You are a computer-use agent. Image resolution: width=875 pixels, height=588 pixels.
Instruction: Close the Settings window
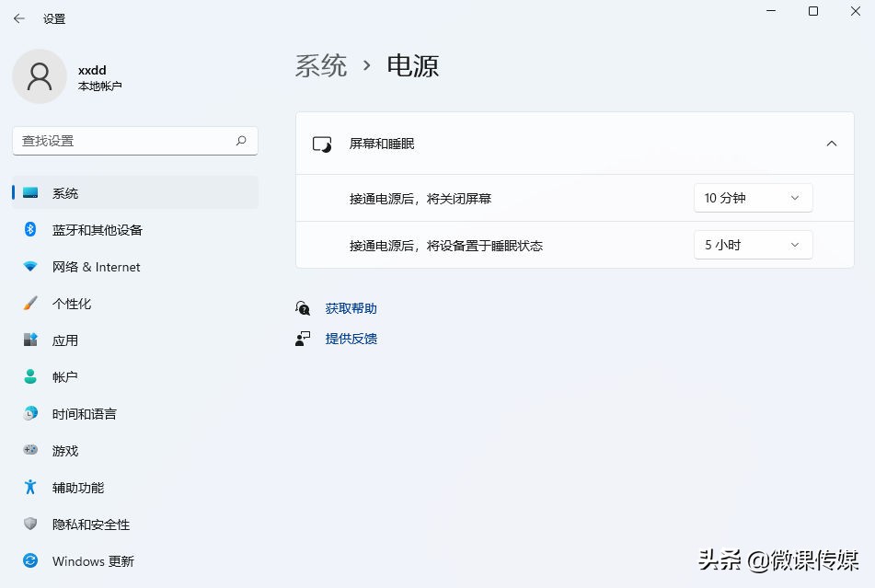coord(855,11)
